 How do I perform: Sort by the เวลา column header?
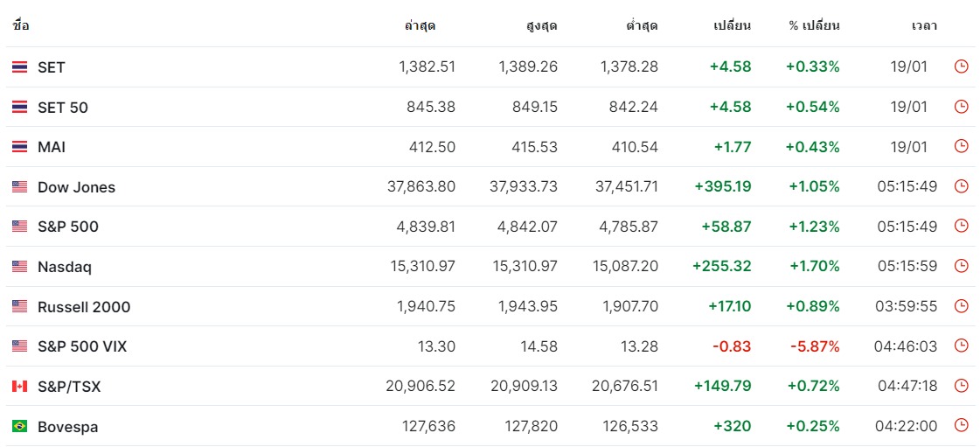[x=924, y=26]
